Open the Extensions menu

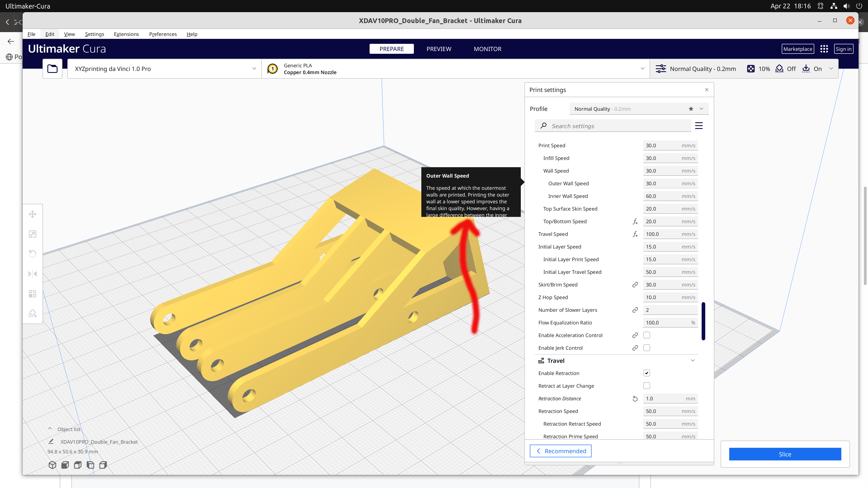point(126,34)
